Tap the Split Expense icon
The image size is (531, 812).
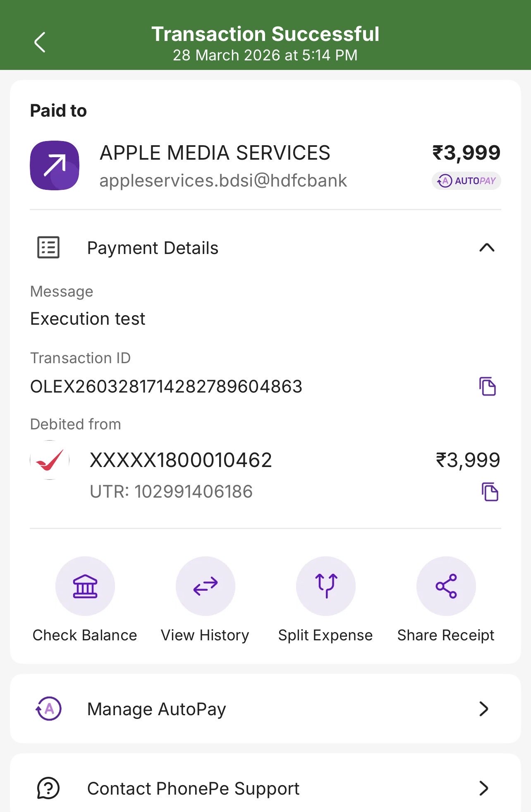[x=326, y=586]
